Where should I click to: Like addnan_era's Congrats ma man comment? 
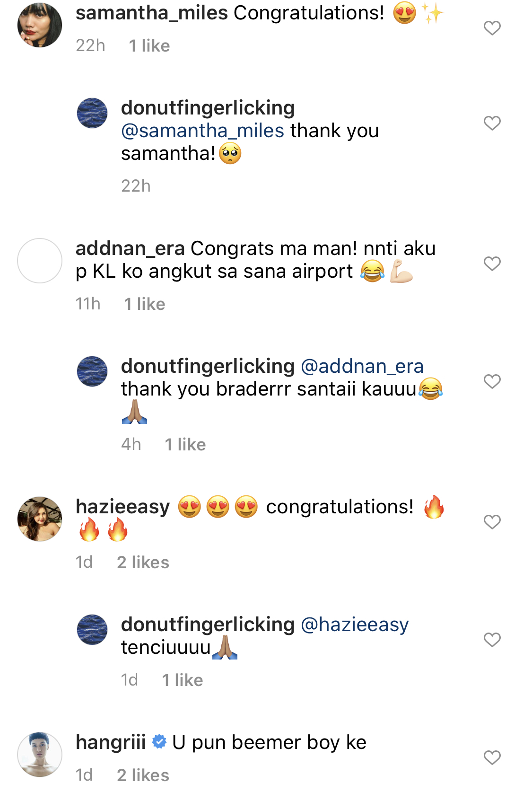(x=492, y=264)
